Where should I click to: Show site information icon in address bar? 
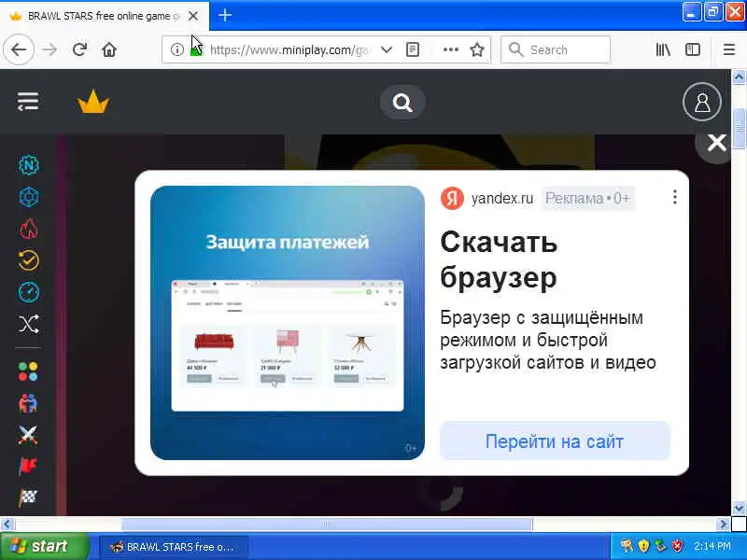(x=176, y=49)
